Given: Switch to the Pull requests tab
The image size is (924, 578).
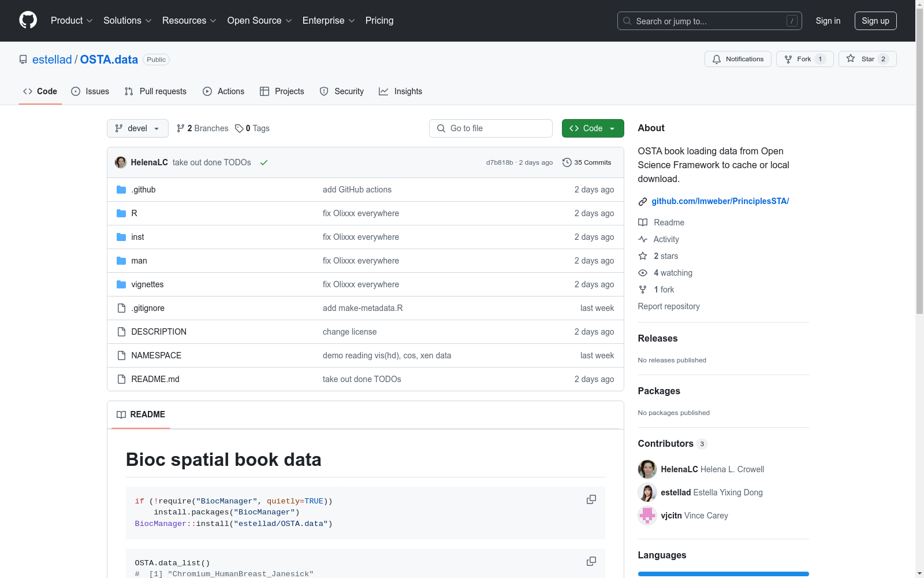Looking at the screenshot, I should 155,91.
